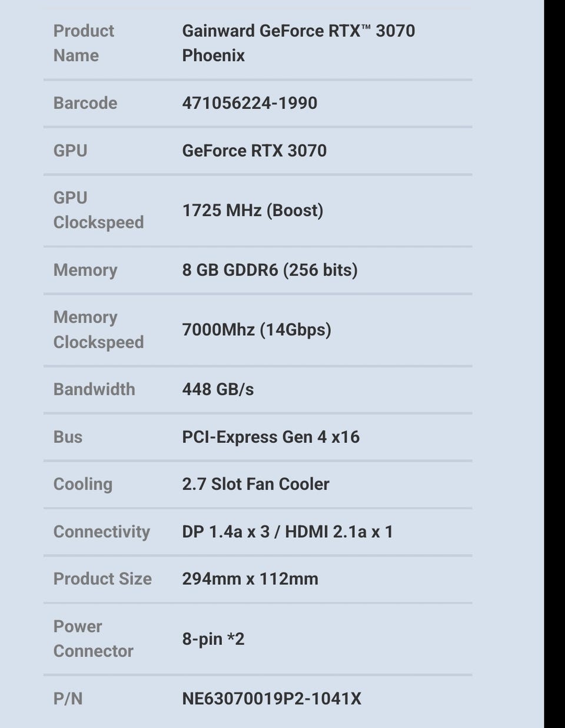Click the Product Name row label

pos(84,43)
